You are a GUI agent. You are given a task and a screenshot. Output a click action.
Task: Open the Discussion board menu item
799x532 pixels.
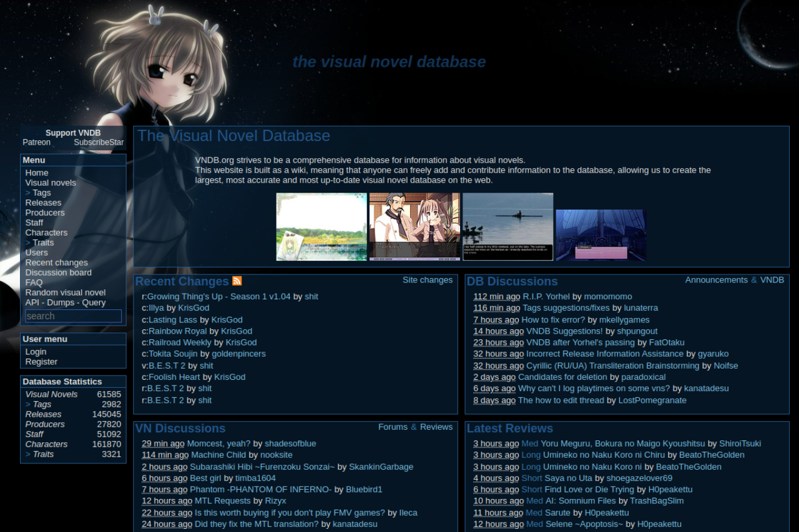59,273
